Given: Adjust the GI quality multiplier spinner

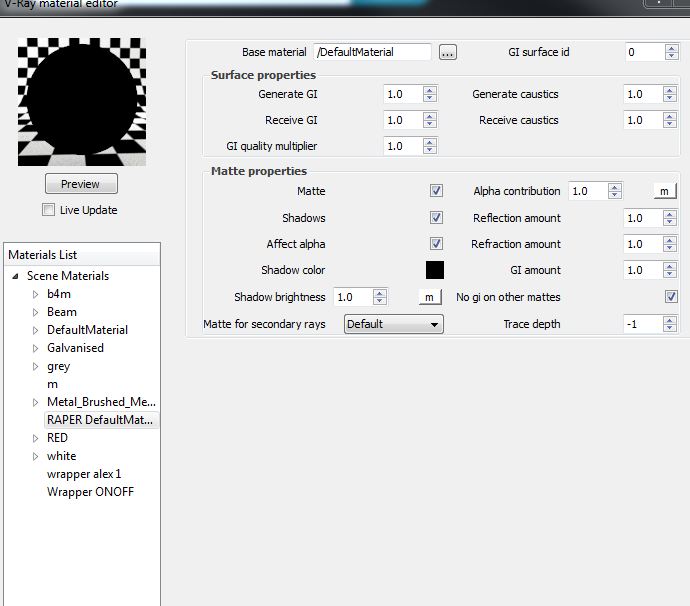Looking at the screenshot, I should [x=430, y=146].
